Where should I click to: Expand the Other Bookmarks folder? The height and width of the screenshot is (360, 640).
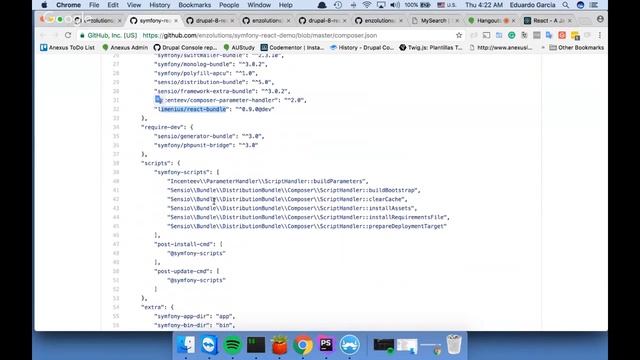(x=577, y=48)
